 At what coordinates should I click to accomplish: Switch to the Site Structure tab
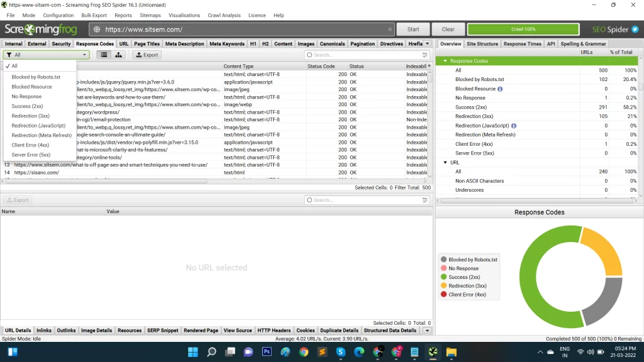click(x=482, y=43)
